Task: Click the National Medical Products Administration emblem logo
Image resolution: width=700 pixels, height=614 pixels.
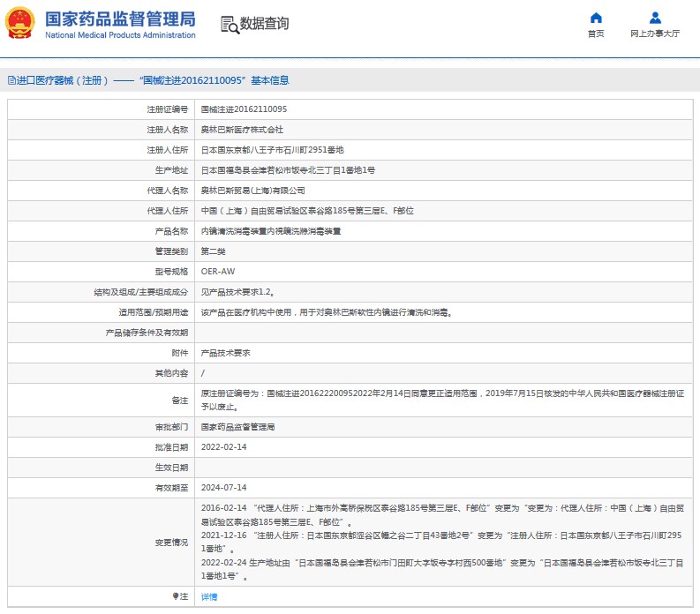Action: 21,23
